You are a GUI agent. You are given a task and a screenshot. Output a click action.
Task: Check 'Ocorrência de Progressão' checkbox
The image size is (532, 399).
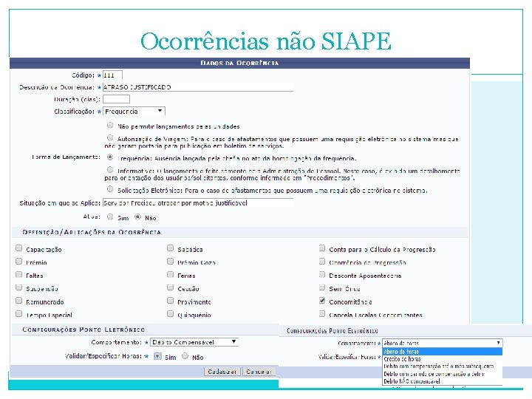pyautogui.click(x=322, y=262)
